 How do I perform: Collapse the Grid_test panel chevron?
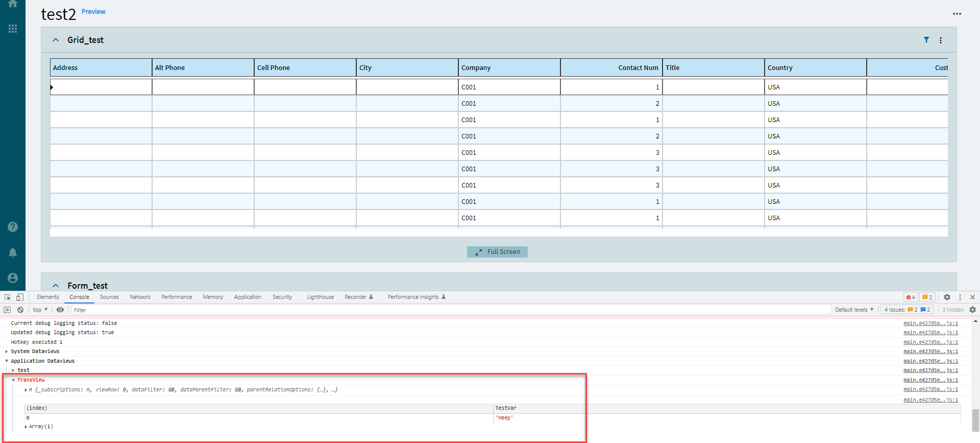[x=56, y=40]
